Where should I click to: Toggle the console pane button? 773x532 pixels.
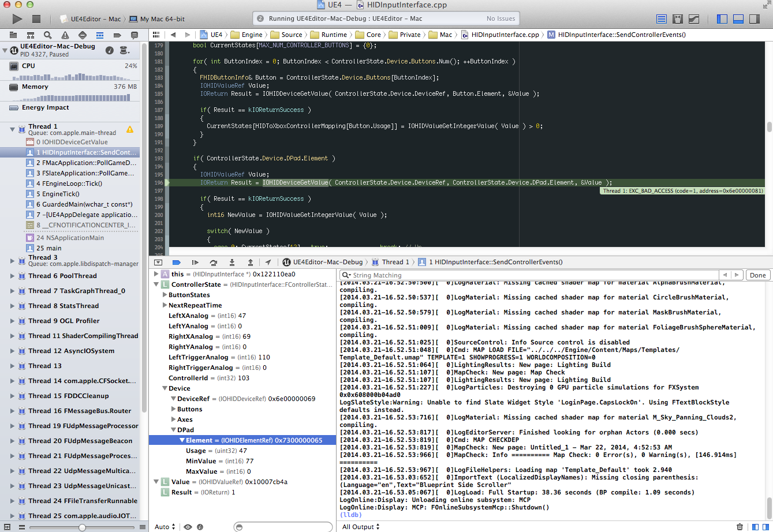point(766,527)
